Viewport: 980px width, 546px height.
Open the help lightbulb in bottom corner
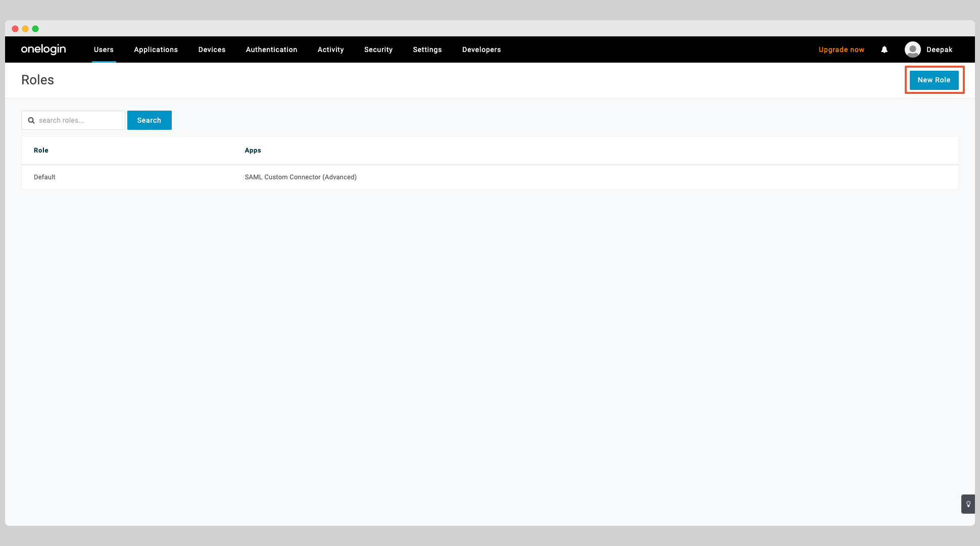coord(968,504)
